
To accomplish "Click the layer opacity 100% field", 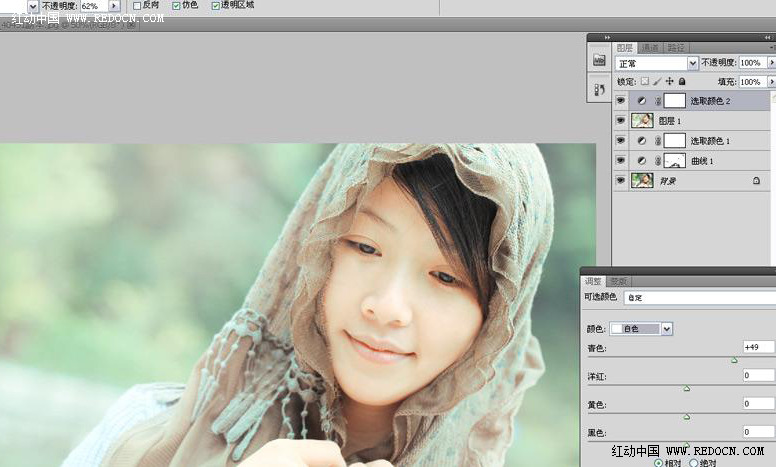I will pos(752,63).
